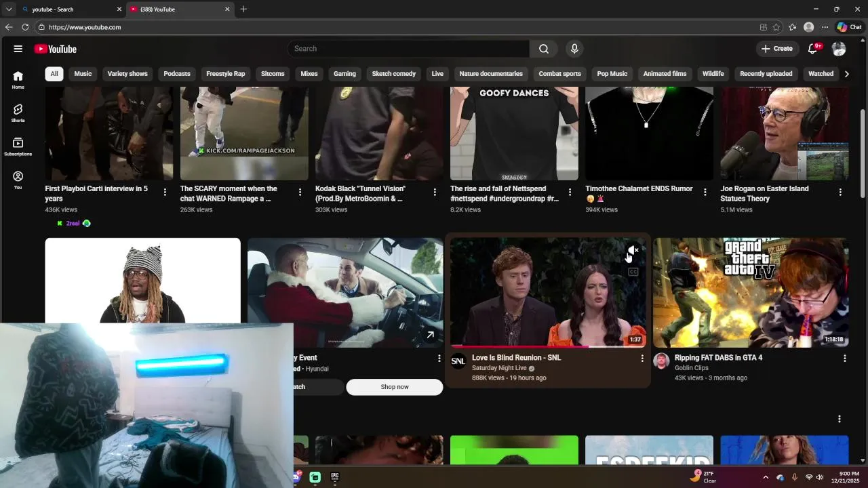Image resolution: width=868 pixels, height=488 pixels.
Task: Open options for First Playboi Carti interview
Action: [165, 192]
